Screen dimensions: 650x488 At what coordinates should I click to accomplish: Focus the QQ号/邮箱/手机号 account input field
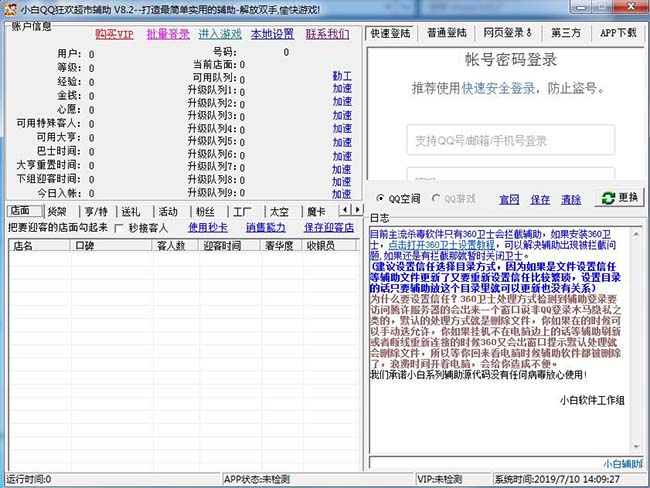(511, 141)
